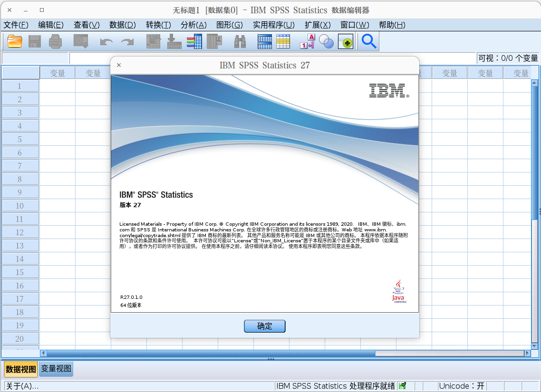Image resolution: width=541 pixels, height=392 pixels.
Task: Click the Split file icon
Action: pyautogui.click(x=265, y=41)
